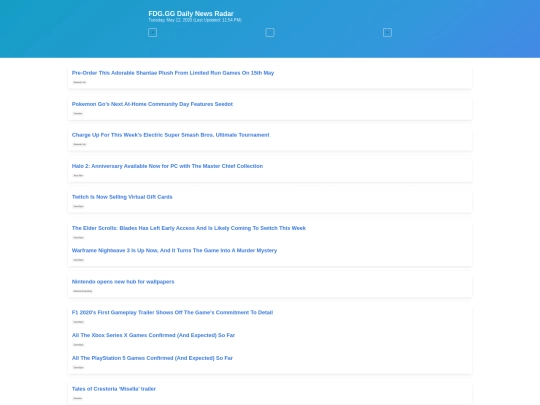Open Nintendo wallpapers hub article

123,282
